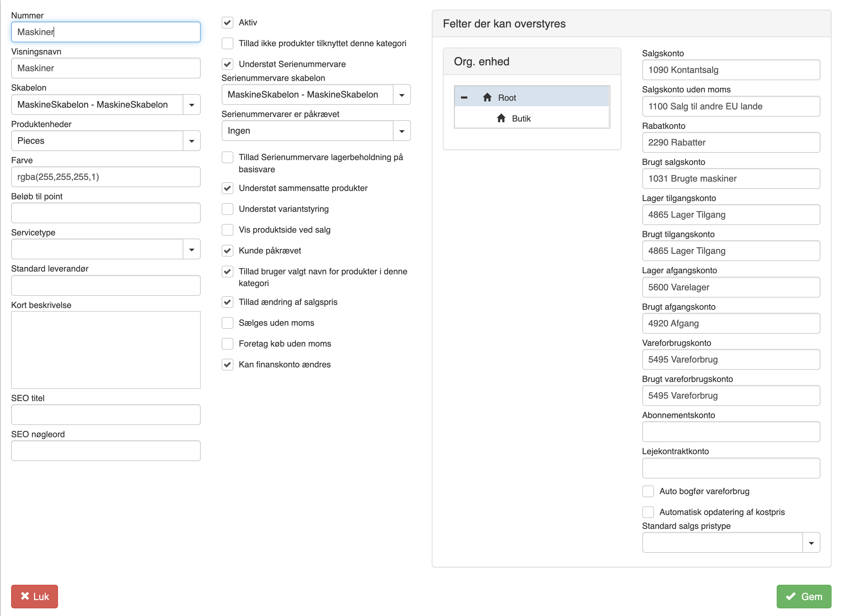
Task: Open the Produktenheder dropdown
Action: pos(192,141)
